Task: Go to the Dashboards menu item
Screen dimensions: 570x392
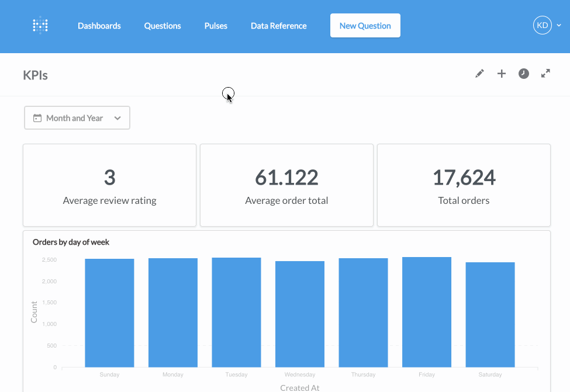Action: [99, 26]
